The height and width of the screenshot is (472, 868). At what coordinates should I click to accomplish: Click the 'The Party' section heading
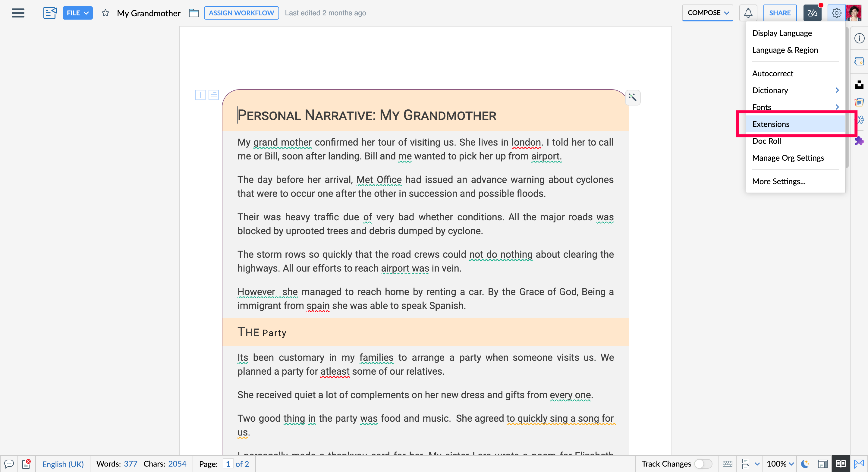[x=262, y=332]
